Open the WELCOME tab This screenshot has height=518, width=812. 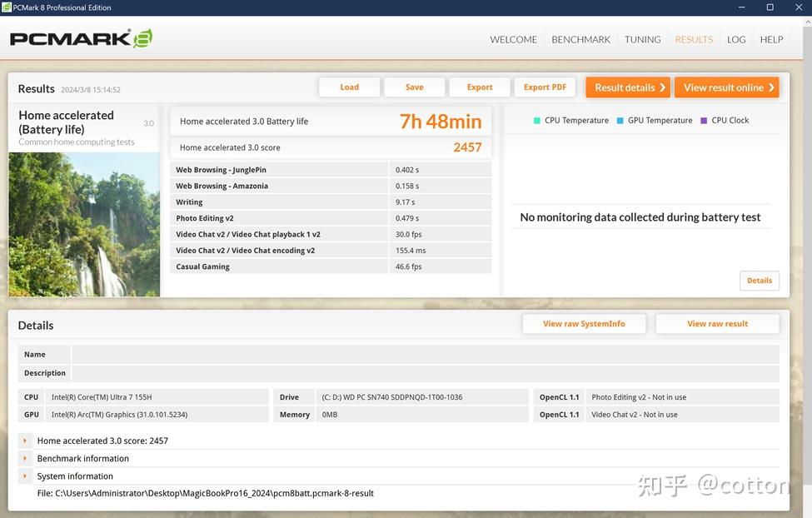coord(513,39)
